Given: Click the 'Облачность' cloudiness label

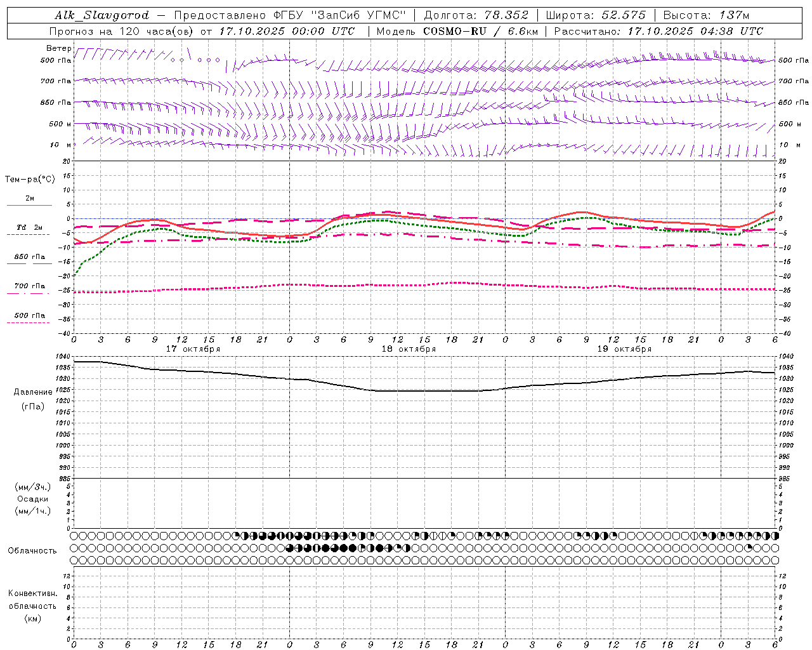Looking at the screenshot, I should [32, 550].
